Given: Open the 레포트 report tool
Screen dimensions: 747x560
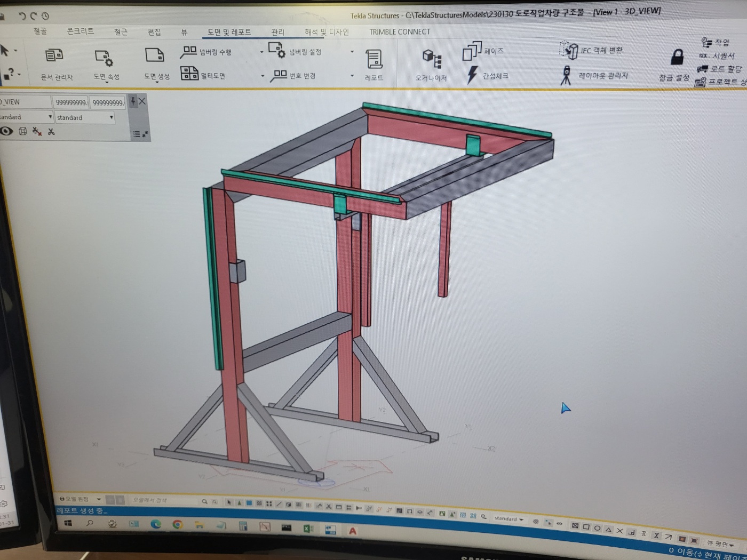Looking at the screenshot, I should tap(374, 65).
